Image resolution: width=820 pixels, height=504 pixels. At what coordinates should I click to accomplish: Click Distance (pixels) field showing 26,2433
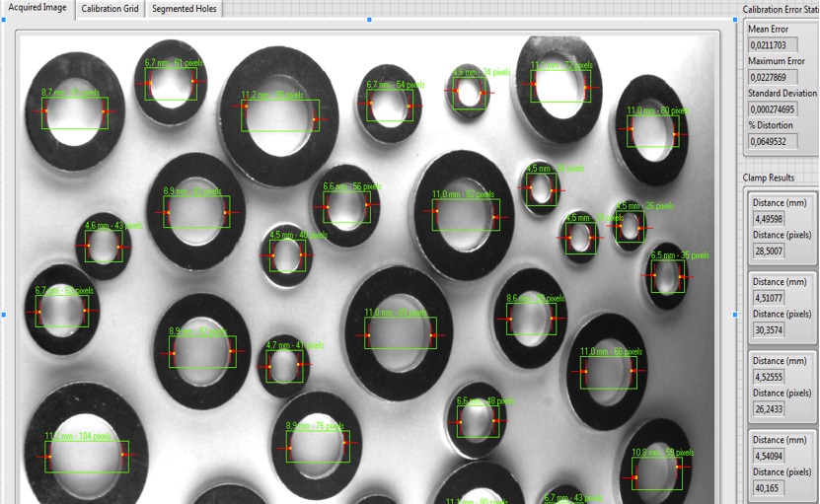[x=769, y=409]
